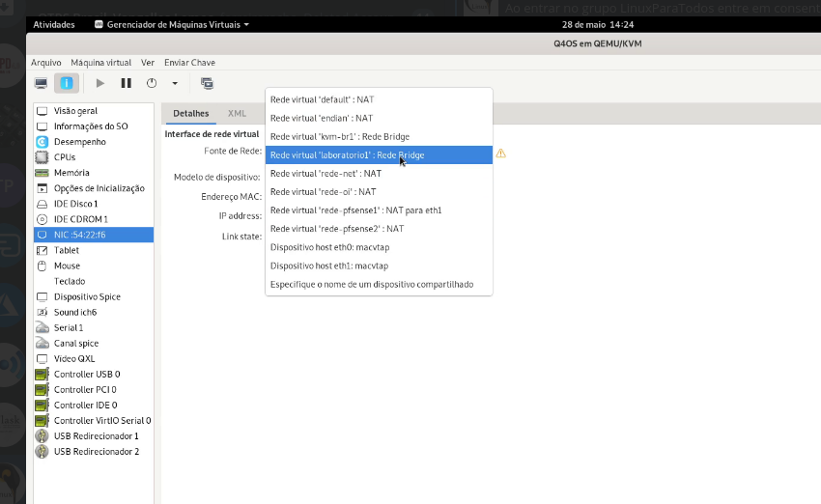Expand the shutdown options arrow
821x504 pixels.
point(175,83)
